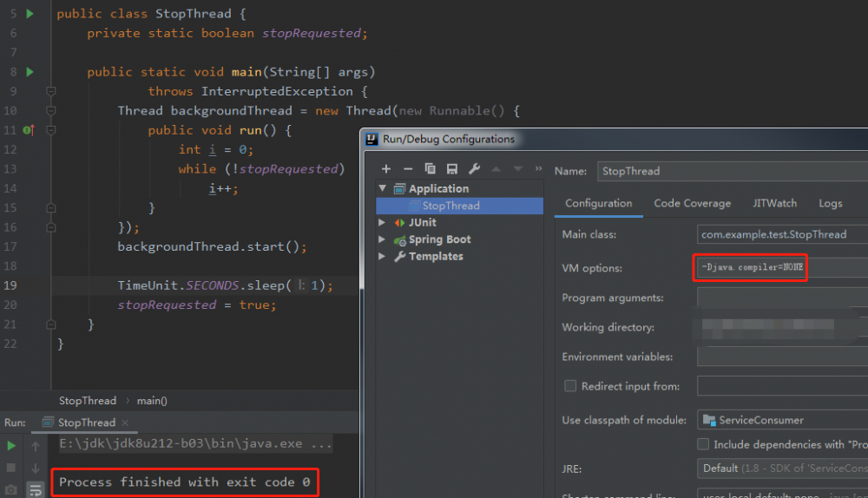Click line number 19 in the gutter

pos(10,285)
